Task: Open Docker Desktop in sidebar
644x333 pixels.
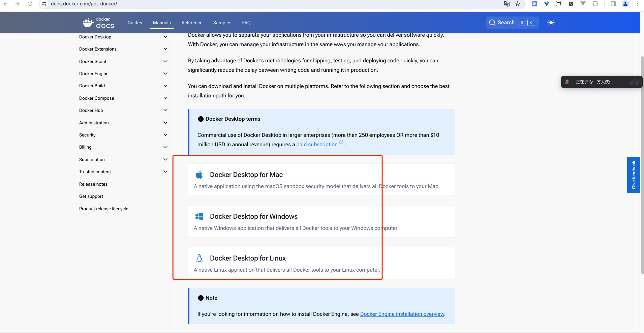Action: [95, 37]
